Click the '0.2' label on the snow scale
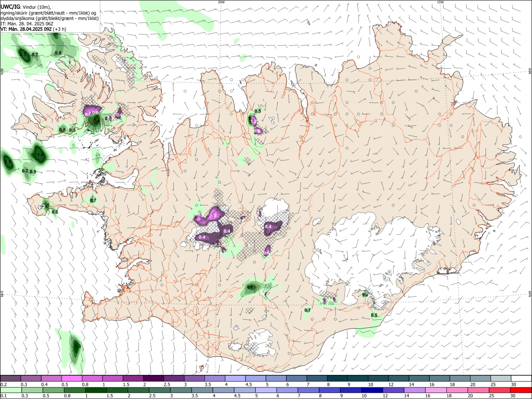 [4, 384]
